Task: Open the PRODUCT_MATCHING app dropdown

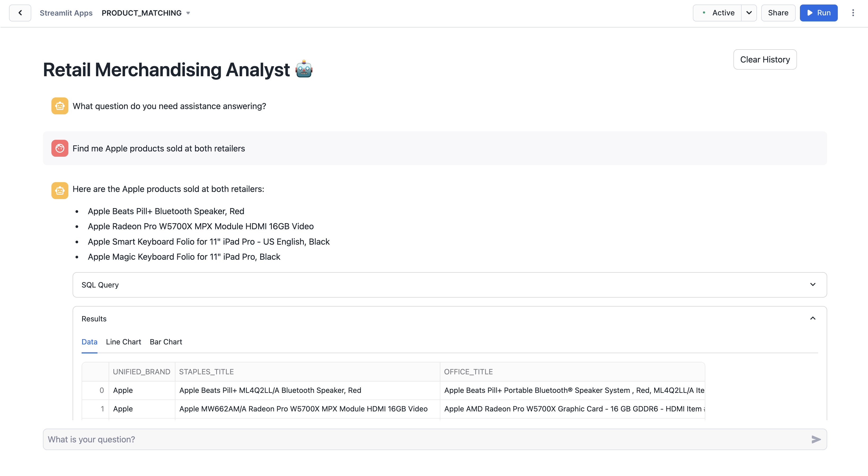Action: [188, 13]
